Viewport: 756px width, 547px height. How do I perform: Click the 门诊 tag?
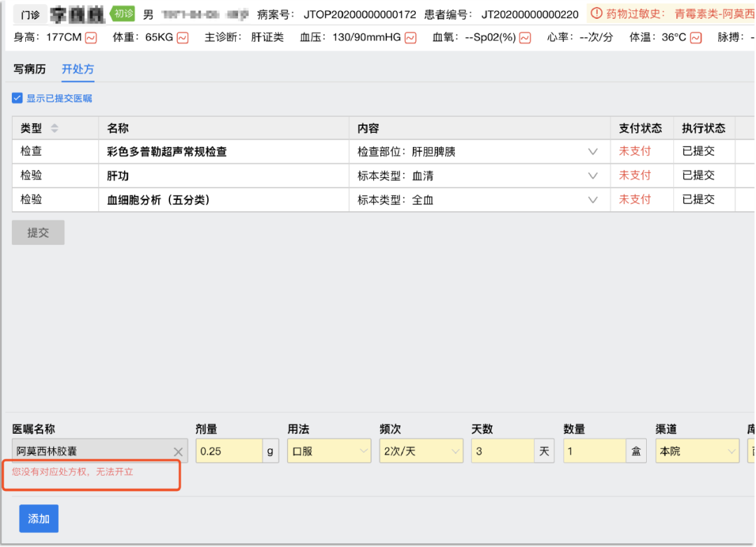[x=30, y=15]
